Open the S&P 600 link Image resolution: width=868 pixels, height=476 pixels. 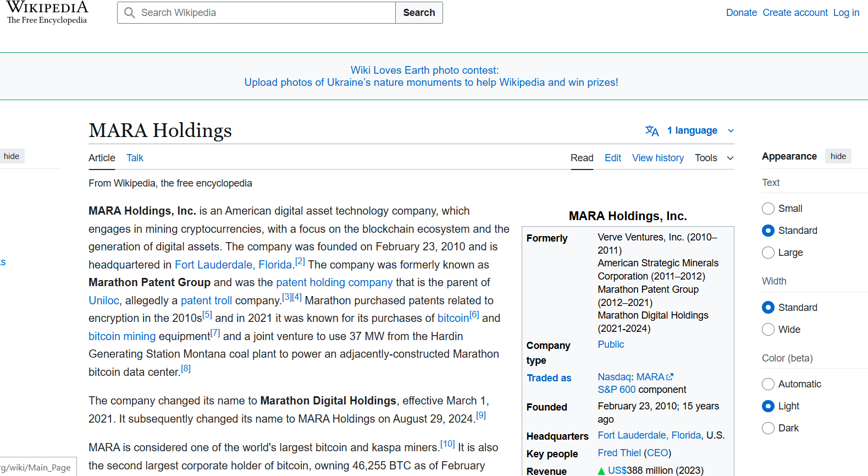617,390
